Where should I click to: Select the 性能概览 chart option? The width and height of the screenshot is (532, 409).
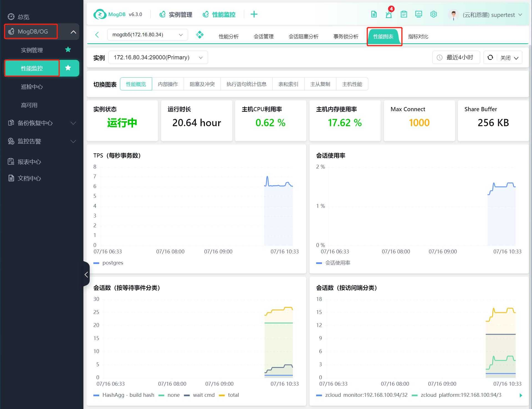pos(136,84)
